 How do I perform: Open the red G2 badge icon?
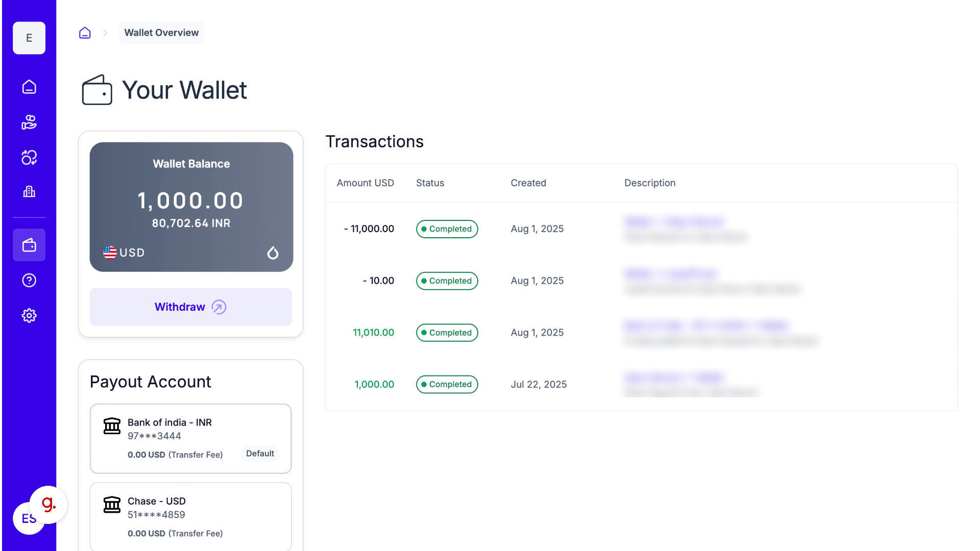click(x=48, y=505)
